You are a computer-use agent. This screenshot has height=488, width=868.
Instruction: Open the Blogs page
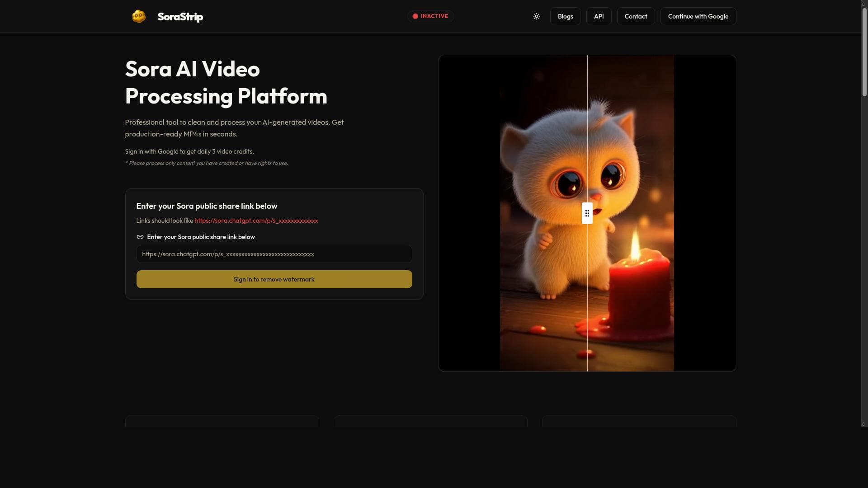click(x=566, y=16)
